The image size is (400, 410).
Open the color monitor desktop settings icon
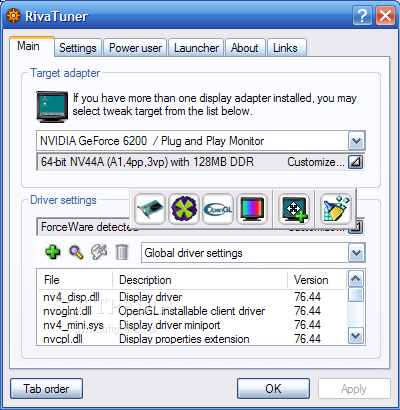(x=252, y=209)
